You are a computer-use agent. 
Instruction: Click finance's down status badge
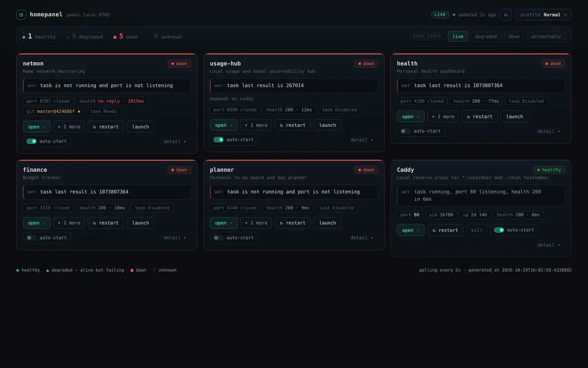click(x=179, y=170)
